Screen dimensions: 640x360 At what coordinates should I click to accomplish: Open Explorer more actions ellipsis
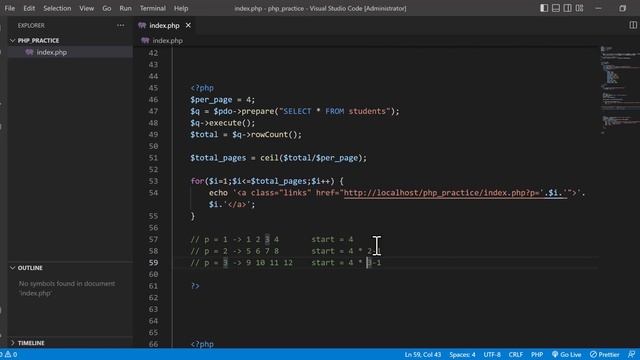(120, 25)
